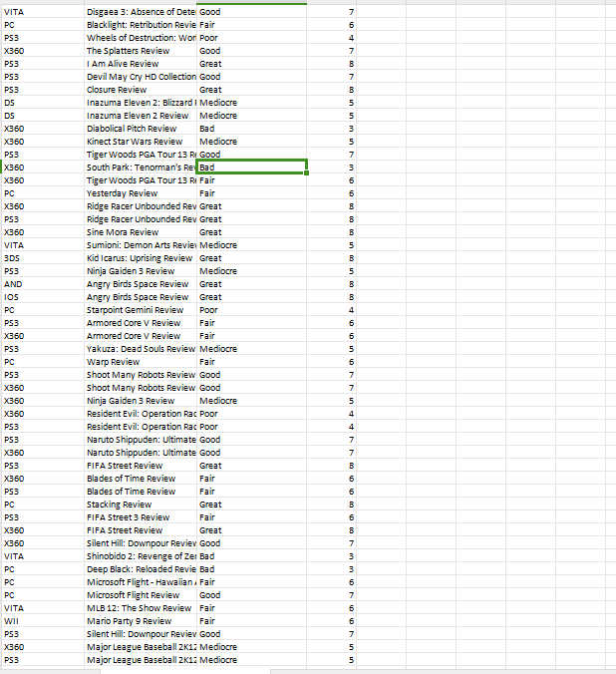Select the VITA cell in Disgaea 3 row
The image size is (616, 674).
[x=42, y=12]
